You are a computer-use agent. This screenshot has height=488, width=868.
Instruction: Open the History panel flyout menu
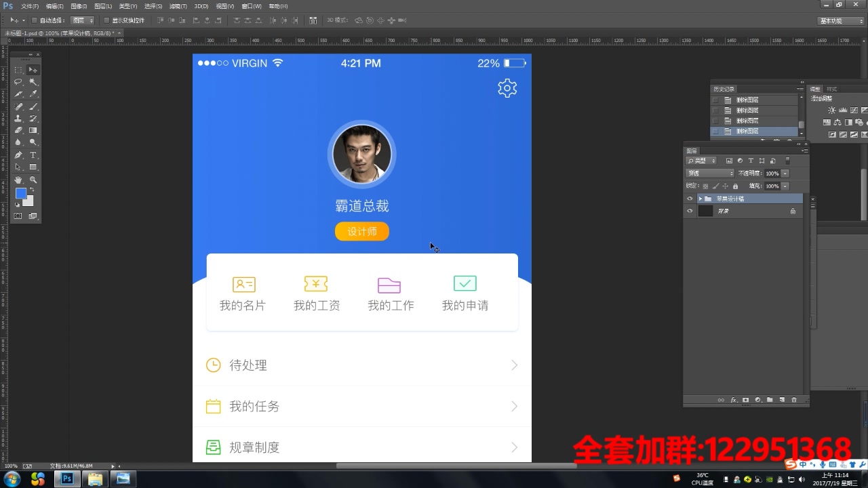coord(800,89)
